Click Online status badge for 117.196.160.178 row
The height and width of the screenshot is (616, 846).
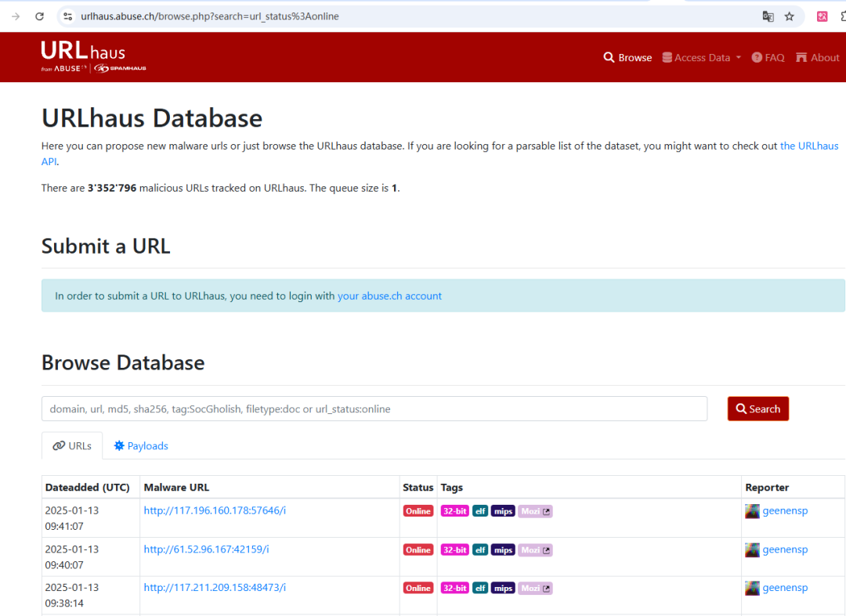[x=418, y=511]
